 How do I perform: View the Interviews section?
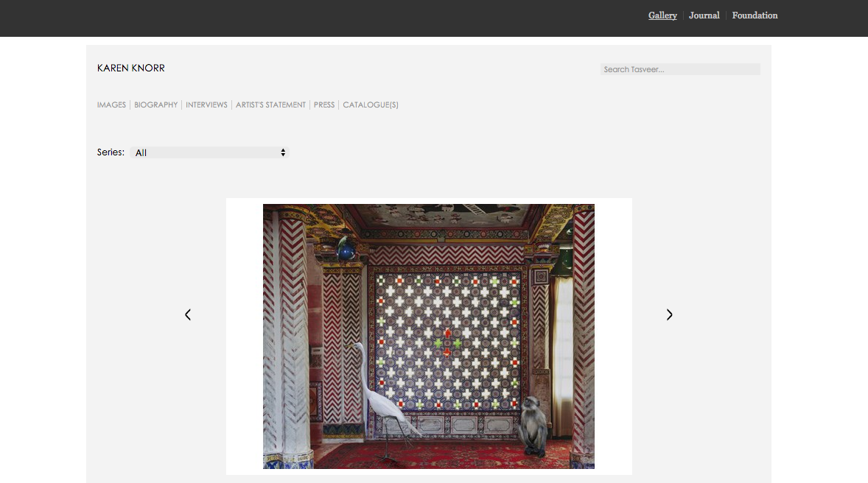click(x=206, y=105)
